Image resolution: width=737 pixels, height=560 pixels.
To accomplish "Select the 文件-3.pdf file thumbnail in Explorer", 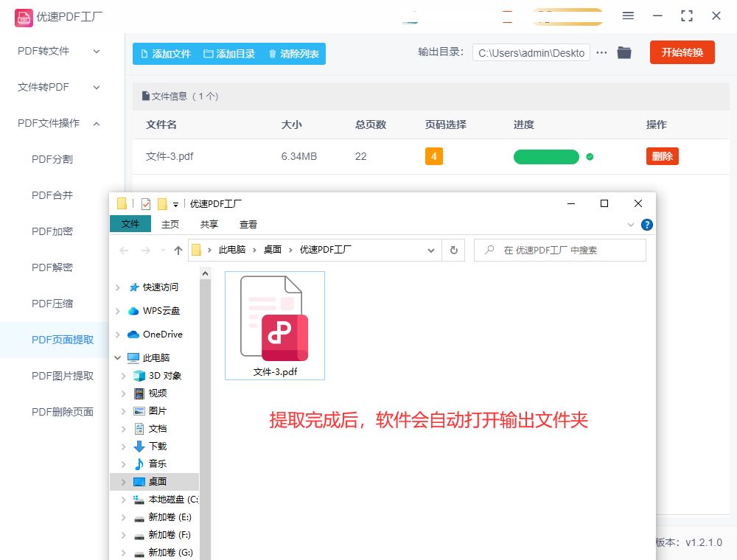I will pos(275,326).
